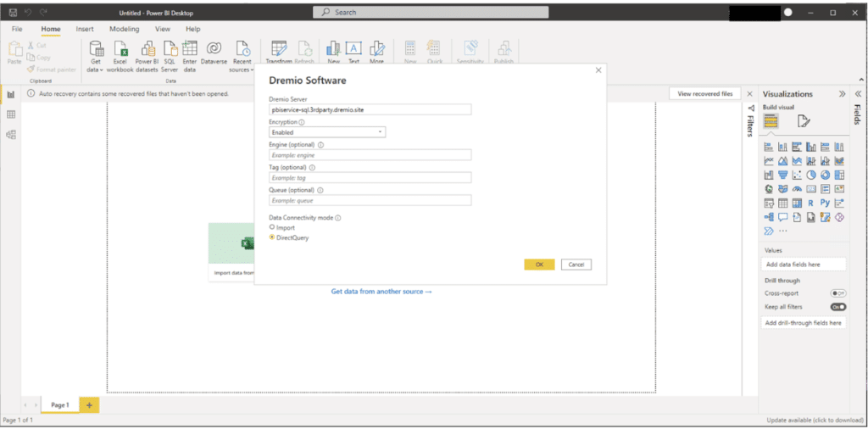868x429 pixels.
Task: Connect to SQL Server from ribbon
Action: (170, 57)
